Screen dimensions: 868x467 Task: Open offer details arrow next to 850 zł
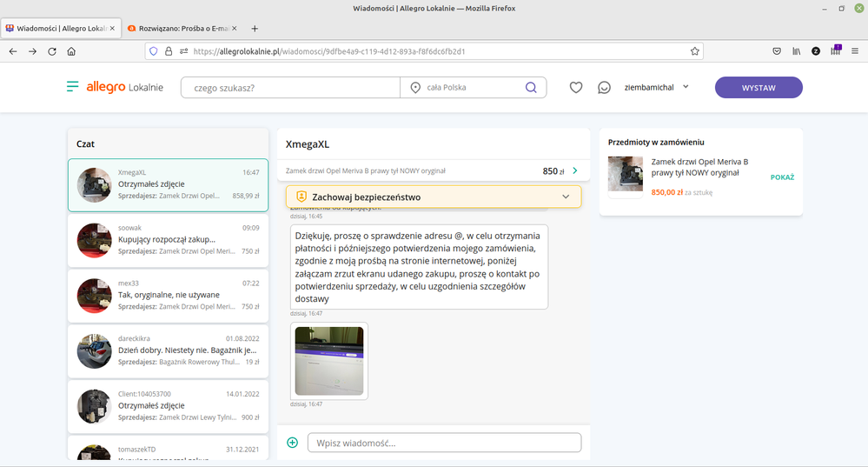click(575, 170)
